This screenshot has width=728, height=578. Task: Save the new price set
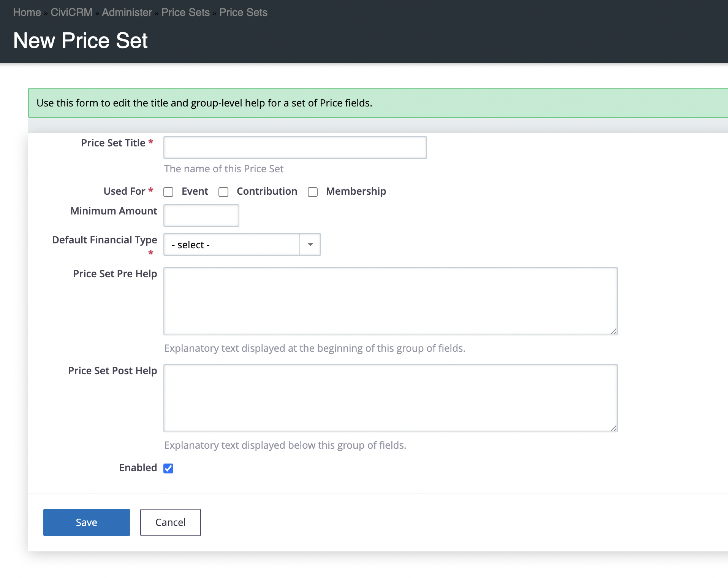[x=87, y=522]
